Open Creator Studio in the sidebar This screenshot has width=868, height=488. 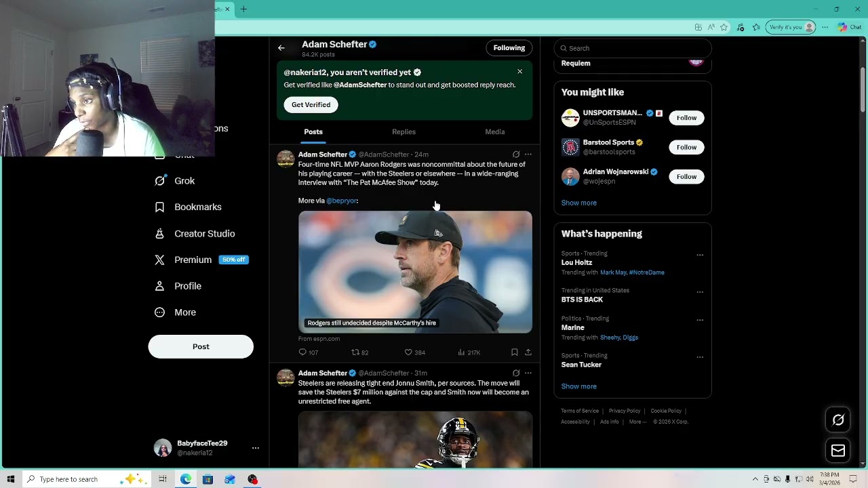[195, 234]
